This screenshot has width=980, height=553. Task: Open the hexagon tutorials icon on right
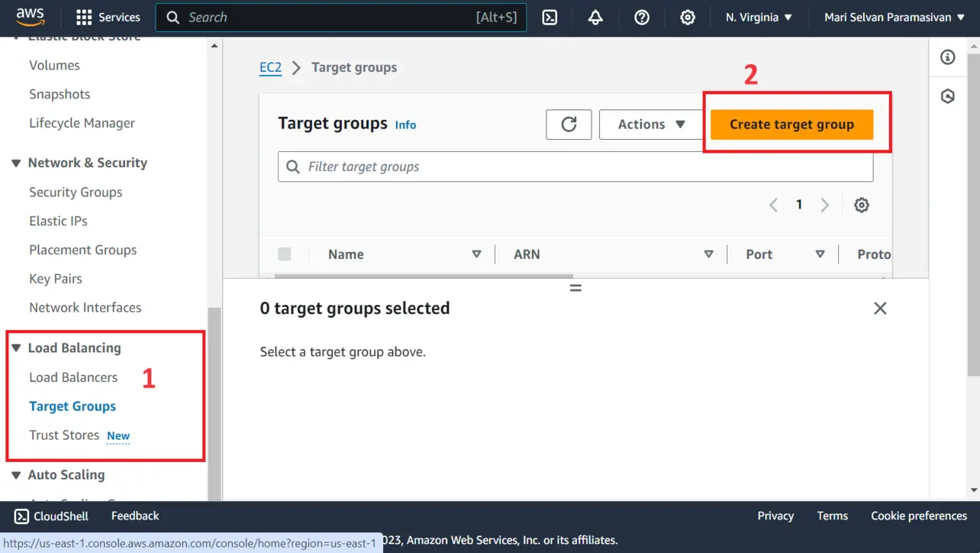[x=948, y=96]
